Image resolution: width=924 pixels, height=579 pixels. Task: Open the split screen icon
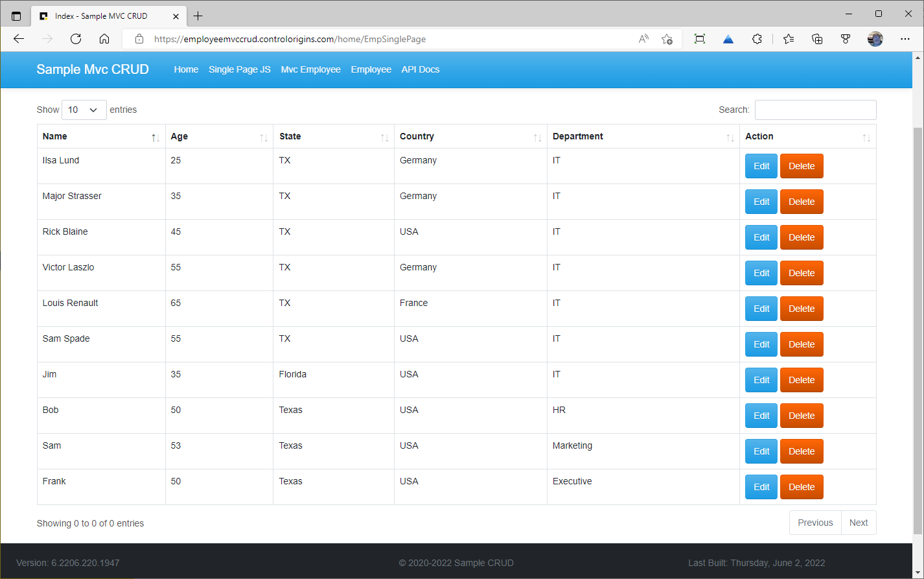pyautogui.click(x=699, y=39)
